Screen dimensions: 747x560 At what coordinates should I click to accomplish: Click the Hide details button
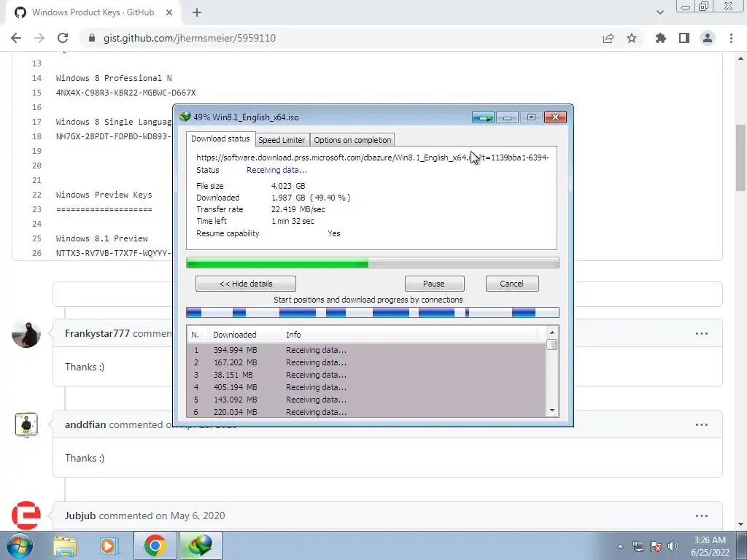(246, 284)
